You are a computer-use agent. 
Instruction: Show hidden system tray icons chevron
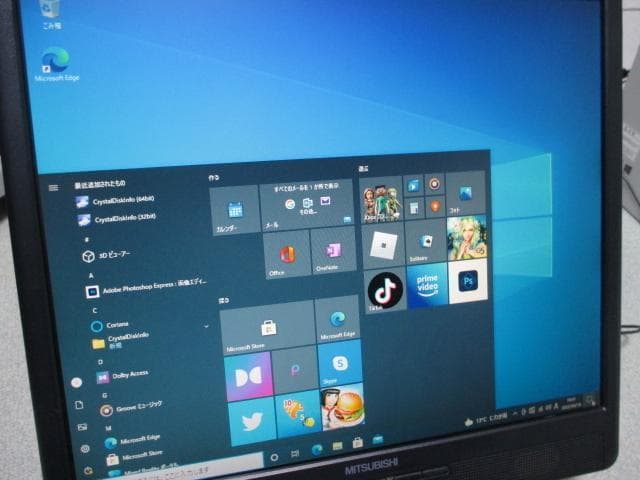pos(515,413)
